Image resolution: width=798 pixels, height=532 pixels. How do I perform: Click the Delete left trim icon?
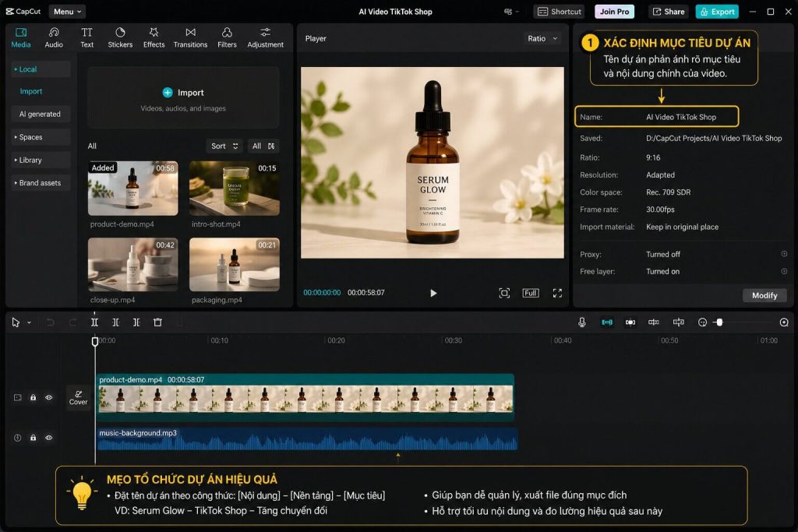tap(115, 322)
